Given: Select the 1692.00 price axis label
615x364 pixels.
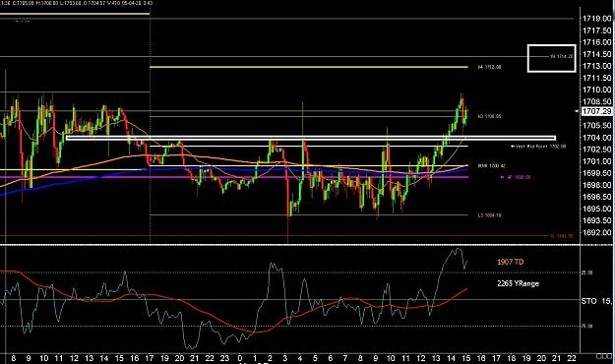Looking at the screenshot, I should (596, 232).
